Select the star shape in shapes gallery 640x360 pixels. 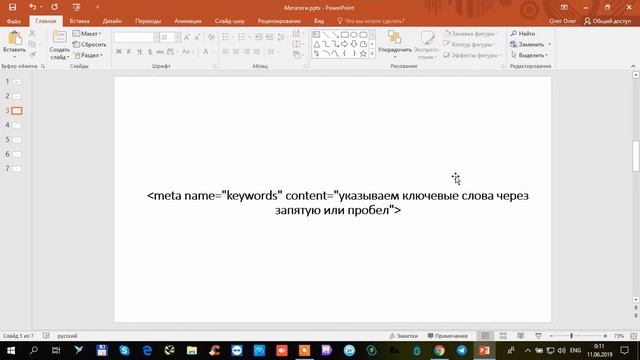tap(363, 53)
